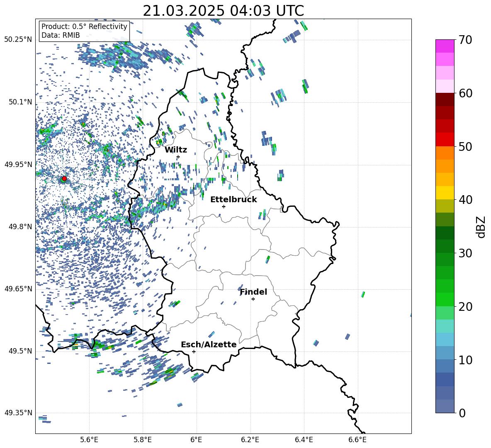Viewport: 491px width, 448px height.
Task: Click the Wiltz station cross marker
Action: (178, 157)
